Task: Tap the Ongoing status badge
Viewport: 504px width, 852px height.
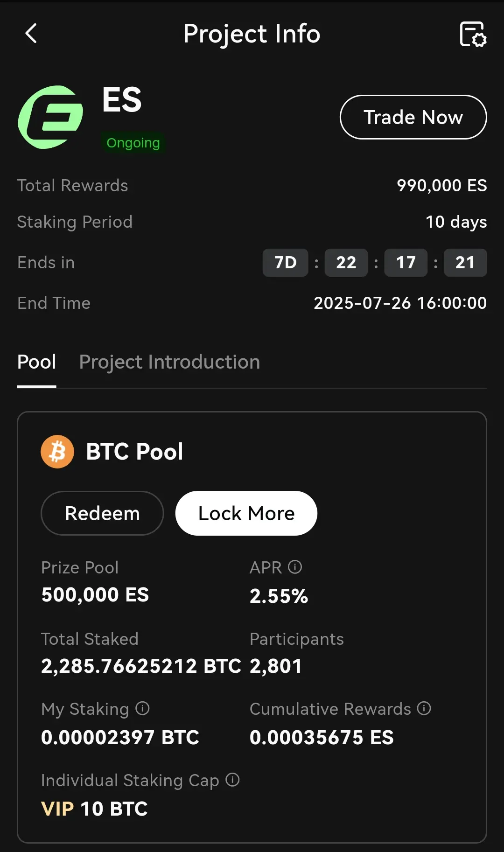Action: point(133,143)
